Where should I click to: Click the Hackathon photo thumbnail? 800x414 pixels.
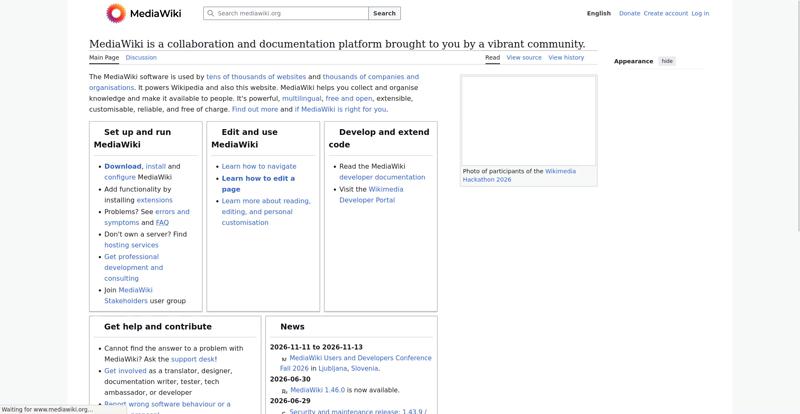pyautogui.click(x=529, y=120)
